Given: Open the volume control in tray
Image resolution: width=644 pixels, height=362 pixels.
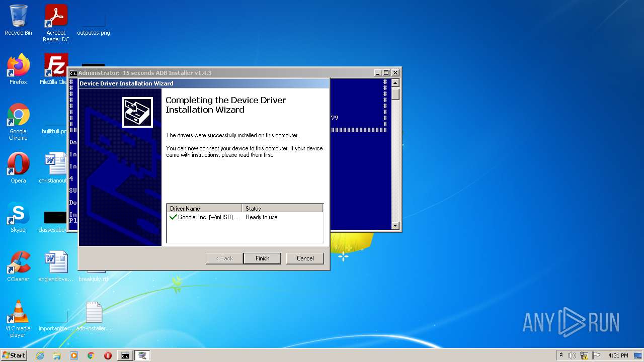Looking at the screenshot, I should pyautogui.click(x=572, y=355).
